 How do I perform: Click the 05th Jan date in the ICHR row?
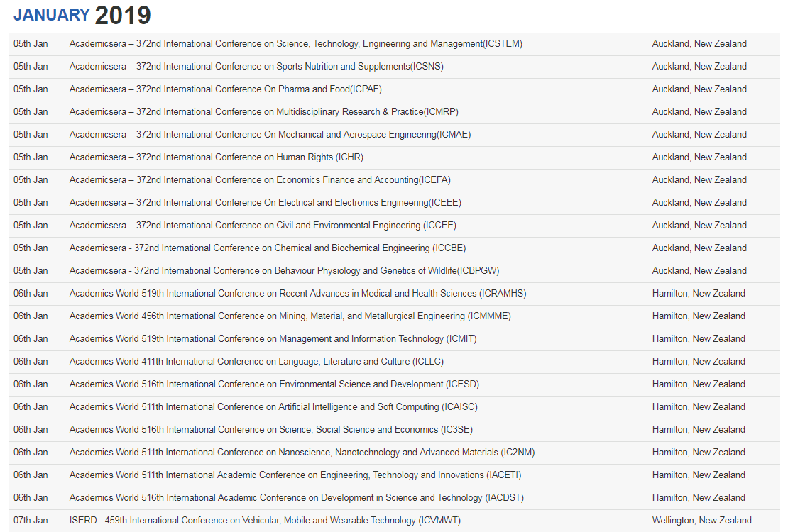[31, 157]
